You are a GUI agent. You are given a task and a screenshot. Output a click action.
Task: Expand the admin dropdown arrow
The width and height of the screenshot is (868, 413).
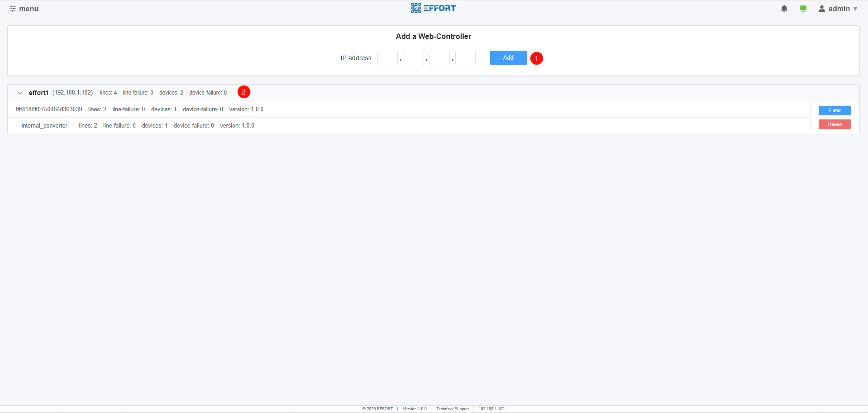point(855,9)
